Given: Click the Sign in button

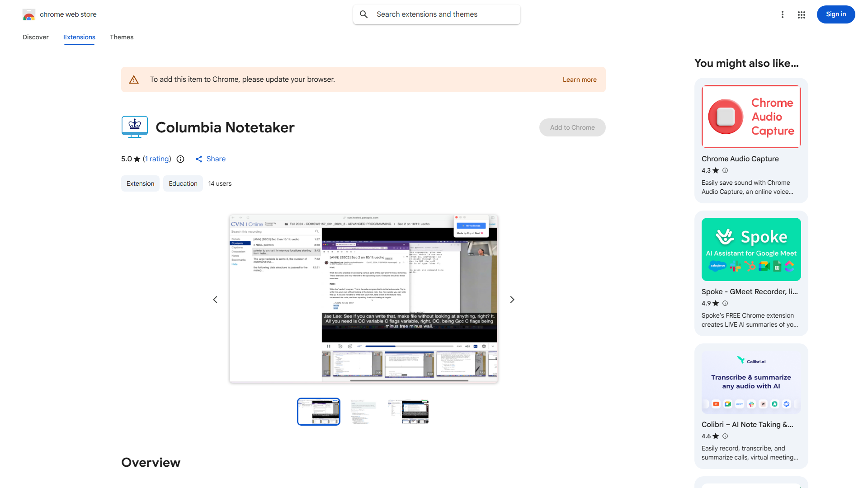Looking at the screenshot, I should coord(835,14).
